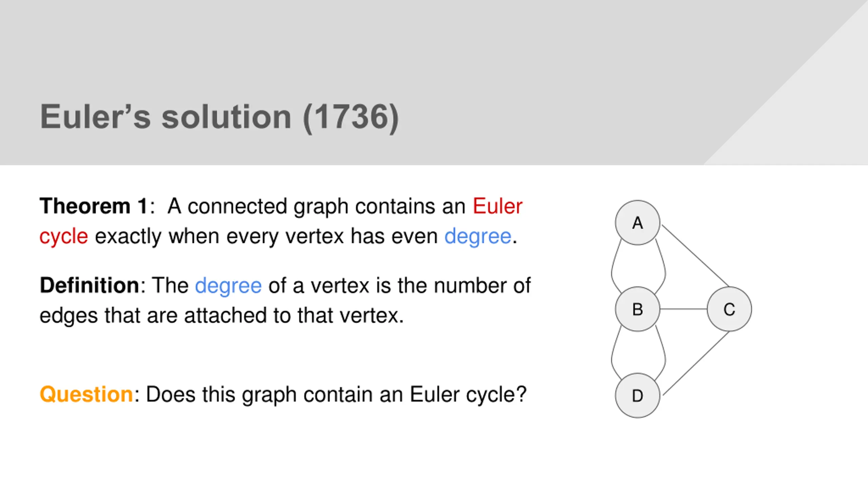This screenshot has height=488, width=868.
Task: Click the bold "Definition" label
Action: (90, 285)
